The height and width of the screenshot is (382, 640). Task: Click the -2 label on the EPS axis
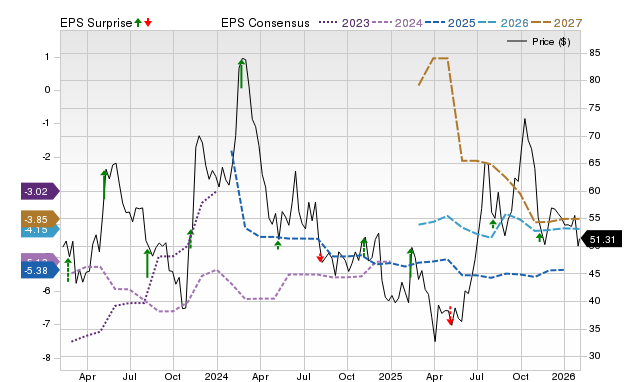(46, 157)
